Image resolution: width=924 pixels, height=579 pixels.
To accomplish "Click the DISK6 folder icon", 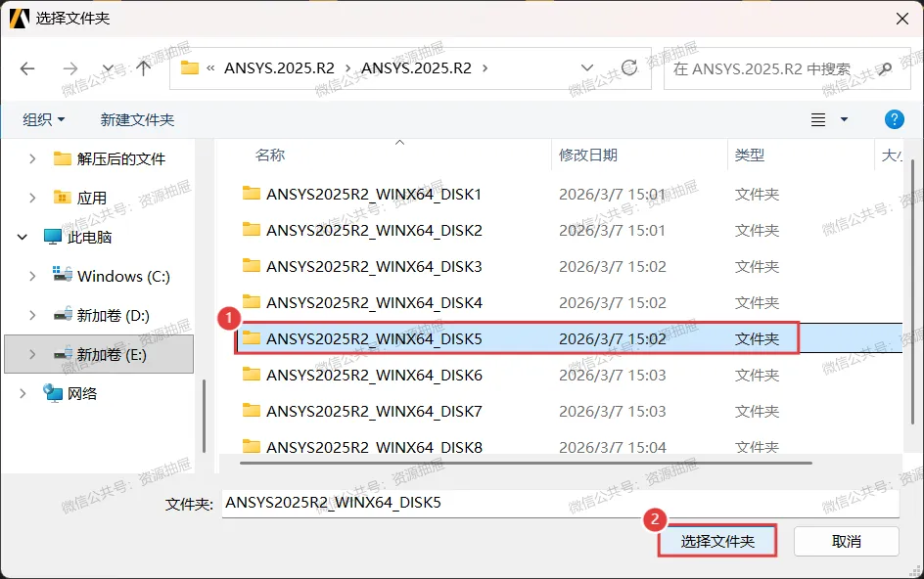I will [x=252, y=374].
